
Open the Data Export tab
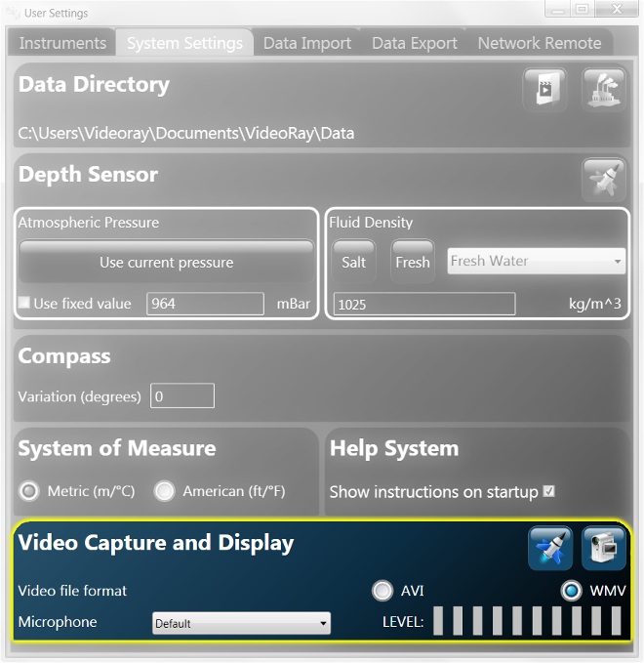(414, 43)
